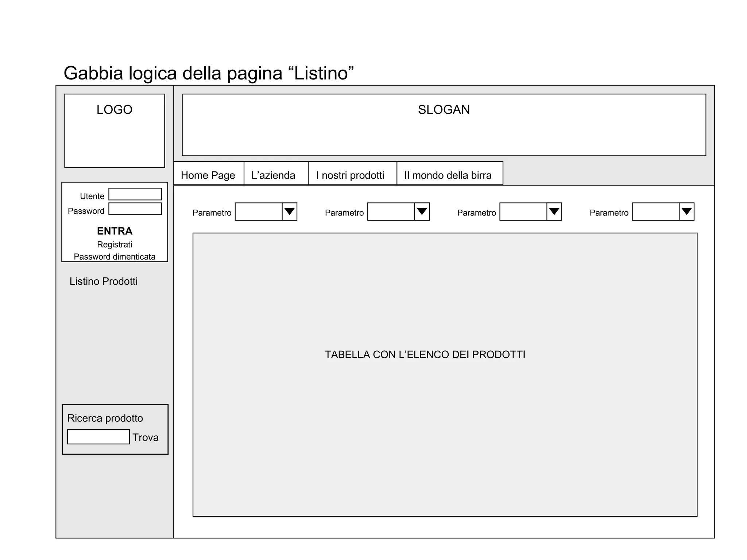The image size is (747, 560).
Task: Expand the second Parametro dropdown arrow
Action: click(422, 212)
